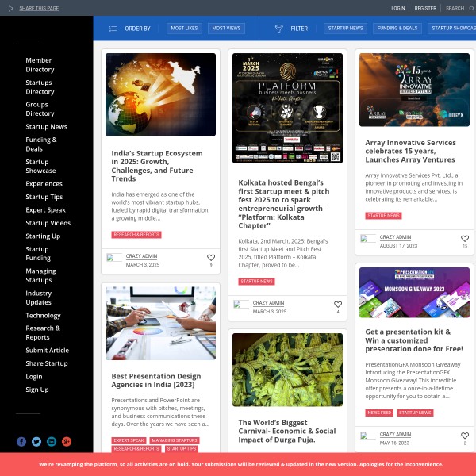
Task: Open the Facebook social icon
Action: 21,441
